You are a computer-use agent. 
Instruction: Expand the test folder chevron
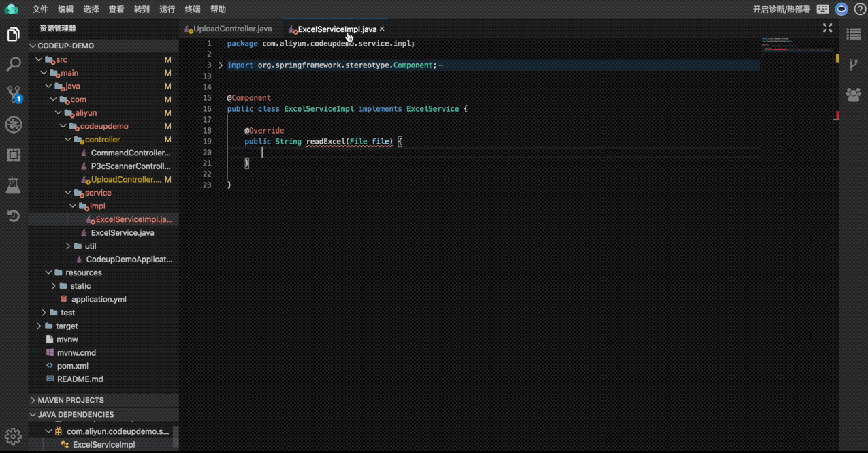coord(44,313)
